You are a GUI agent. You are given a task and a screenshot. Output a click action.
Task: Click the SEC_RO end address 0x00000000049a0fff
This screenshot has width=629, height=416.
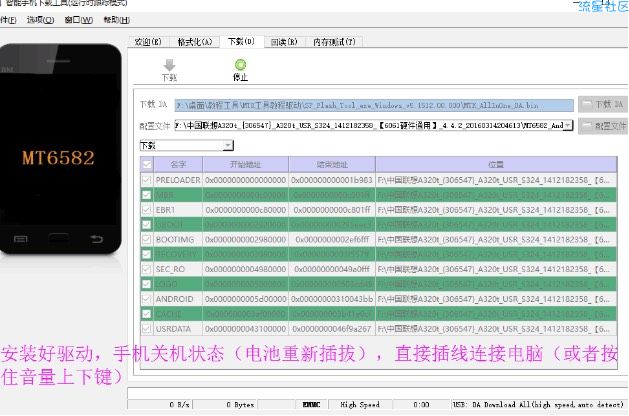tap(332, 269)
